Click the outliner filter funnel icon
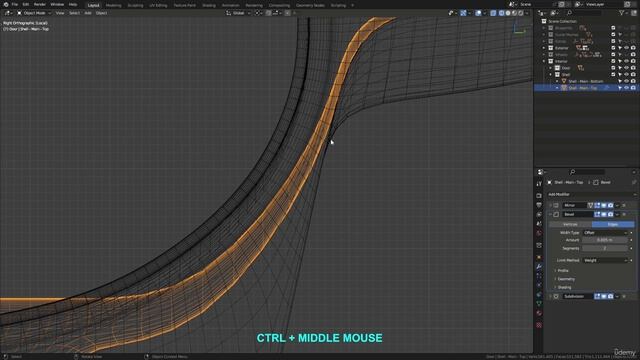Screen dimensions: 640x360 (622, 13)
